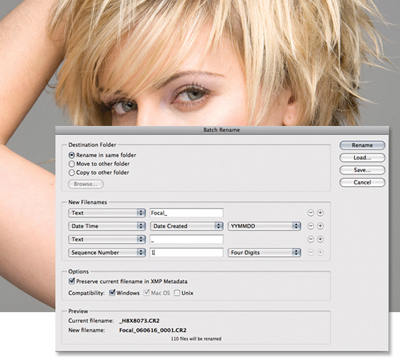Image resolution: width=400 pixels, height=362 pixels.
Task: Click the underscore text input field
Action: click(187, 239)
